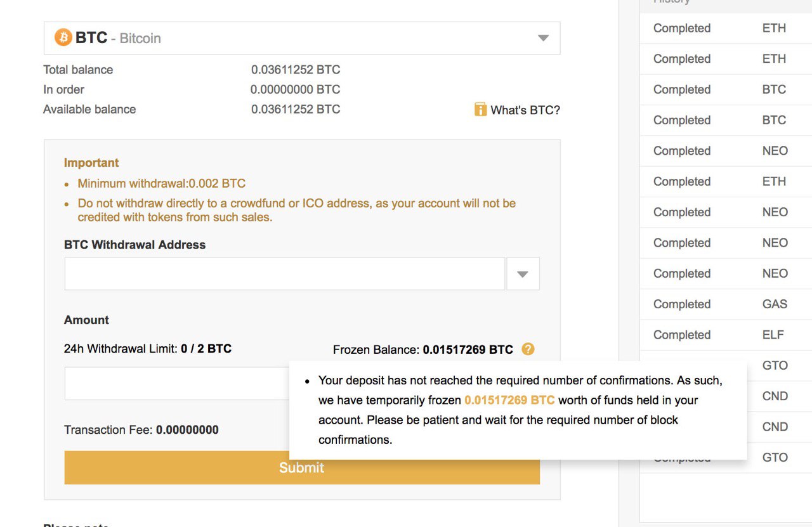Select the ELF row in history
Screen dimensions: 812x527
726,335
